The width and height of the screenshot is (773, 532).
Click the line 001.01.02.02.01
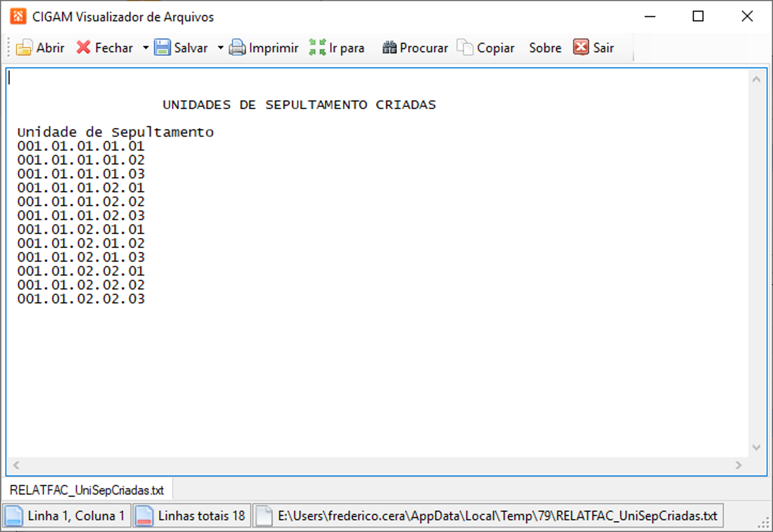(81, 271)
